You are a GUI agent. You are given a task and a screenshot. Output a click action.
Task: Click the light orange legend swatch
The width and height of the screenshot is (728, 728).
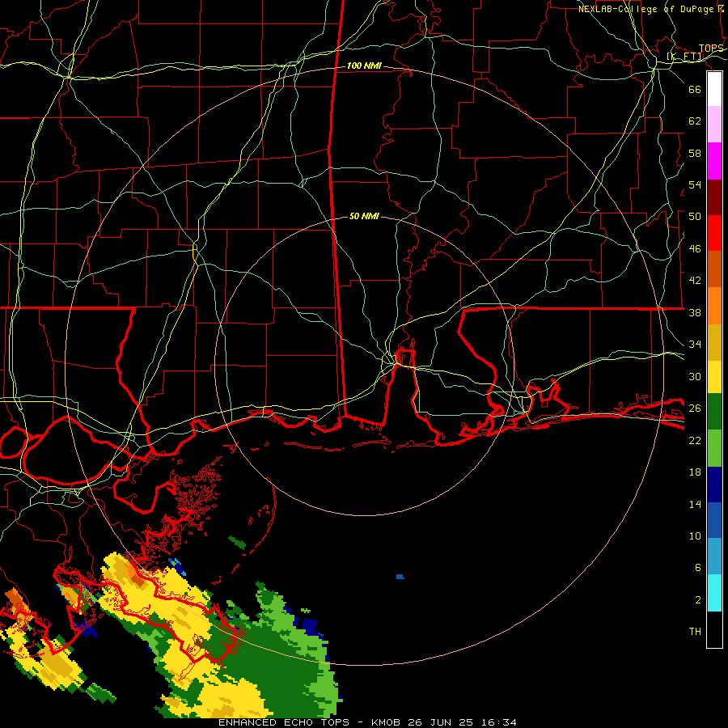pos(714,306)
